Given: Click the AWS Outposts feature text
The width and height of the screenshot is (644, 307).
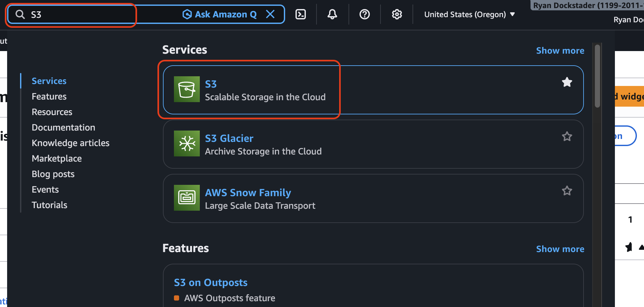Looking at the screenshot, I should pos(230,298).
